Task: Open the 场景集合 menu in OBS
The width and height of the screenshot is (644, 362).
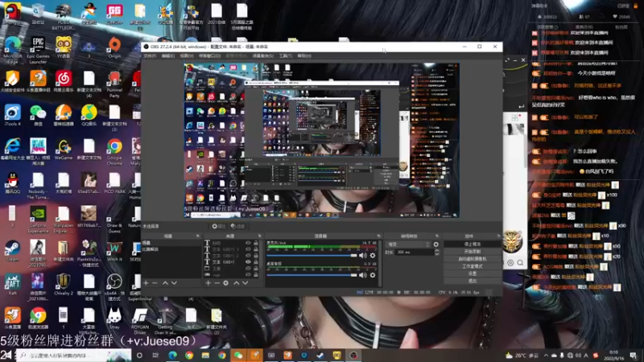Action: 263,56
